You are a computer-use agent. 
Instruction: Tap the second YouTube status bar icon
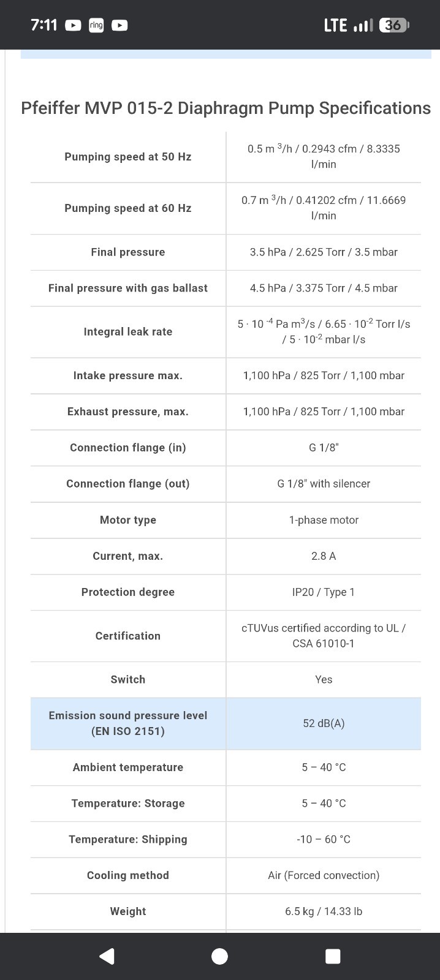pos(119,25)
